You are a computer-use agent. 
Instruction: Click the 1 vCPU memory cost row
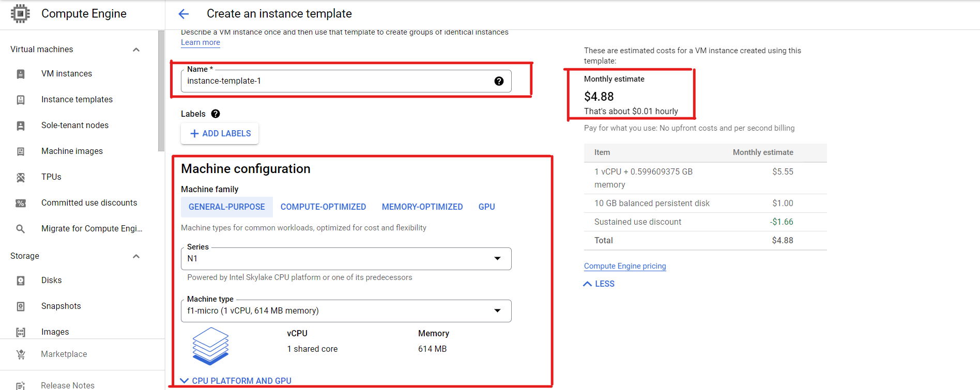point(706,178)
